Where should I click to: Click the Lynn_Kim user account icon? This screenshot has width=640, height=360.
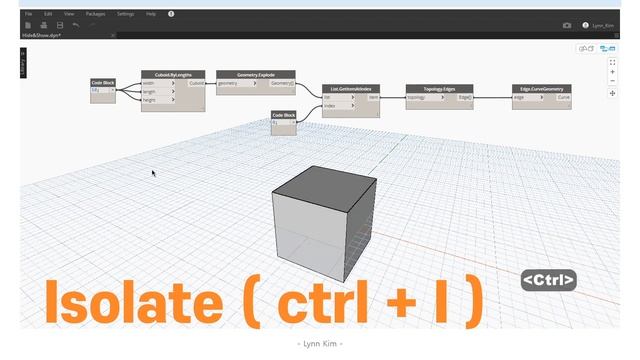pos(585,25)
